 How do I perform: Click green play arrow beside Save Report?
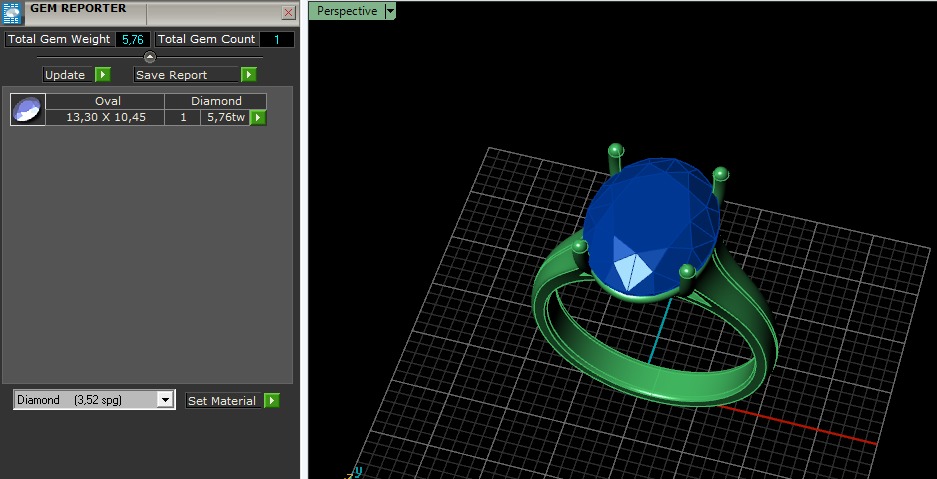[249, 75]
